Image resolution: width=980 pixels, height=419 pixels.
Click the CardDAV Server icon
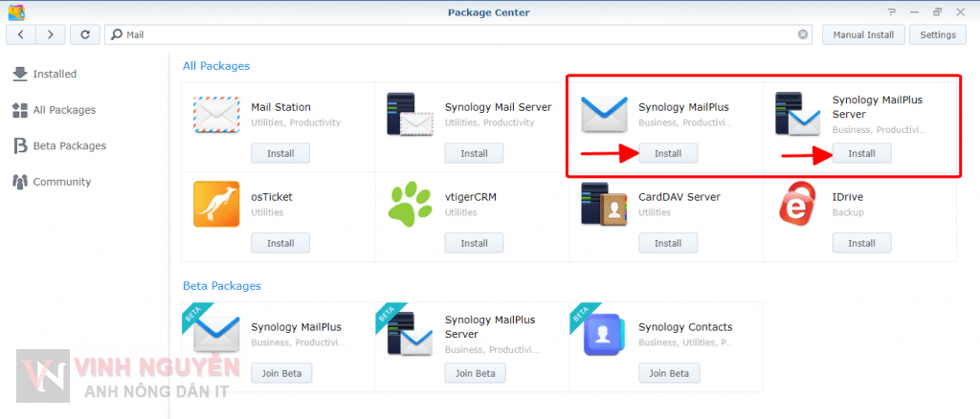pos(604,204)
